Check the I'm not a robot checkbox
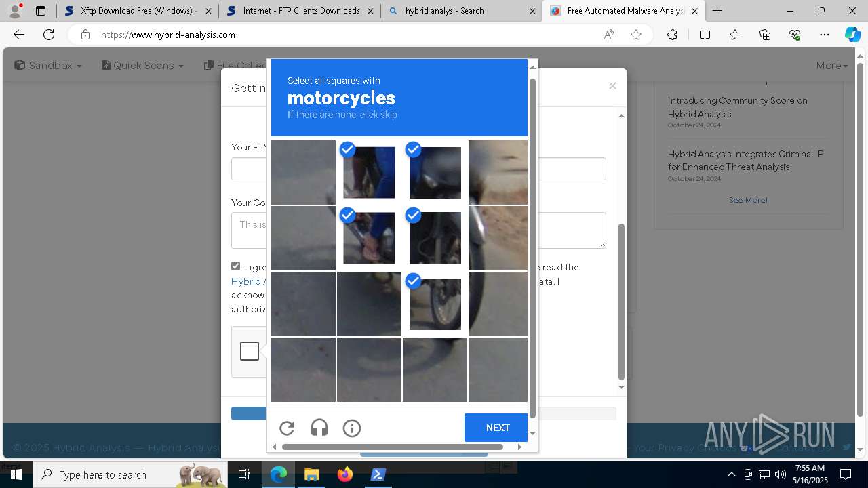This screenshot has width=868, height=488. tap(250, 351)
